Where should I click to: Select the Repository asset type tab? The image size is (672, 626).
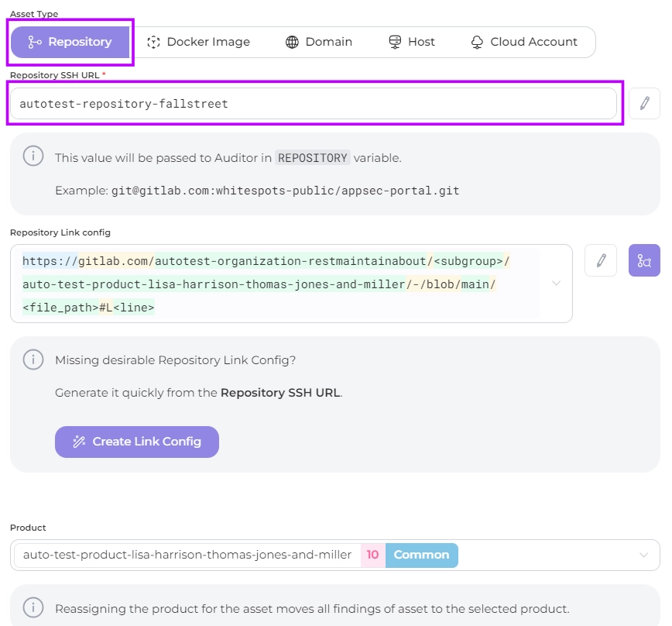pyautogui.click(x=70, y=42)
